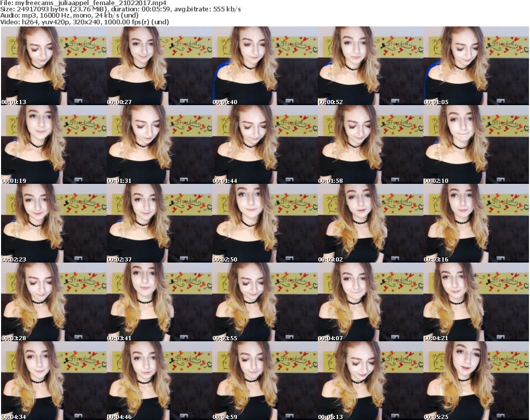Open the frame stamped 00:01:19

click(54, 144)
